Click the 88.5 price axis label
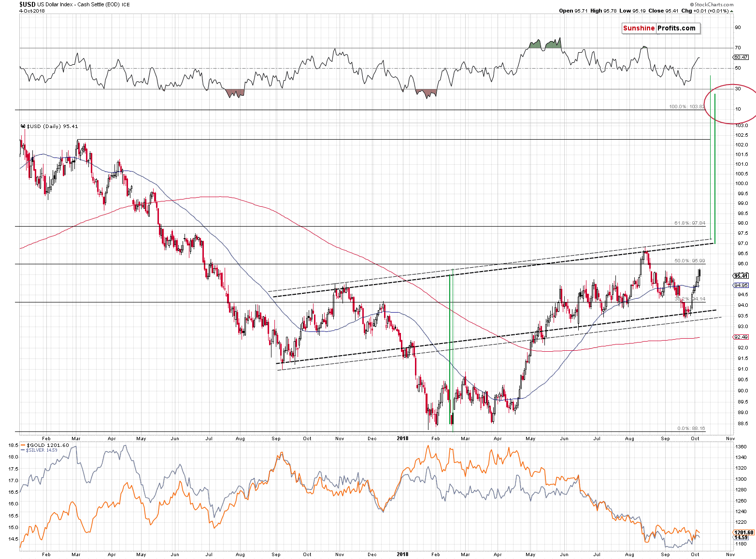Image resolution: width=756 pixels, height=559 pixels. pyautogui.click(x=742, y=424)
